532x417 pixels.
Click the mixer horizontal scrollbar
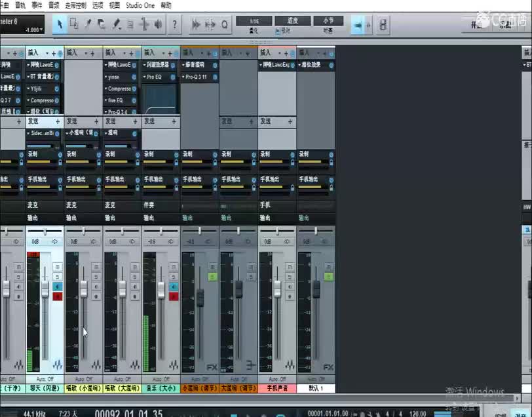[258, 398]
